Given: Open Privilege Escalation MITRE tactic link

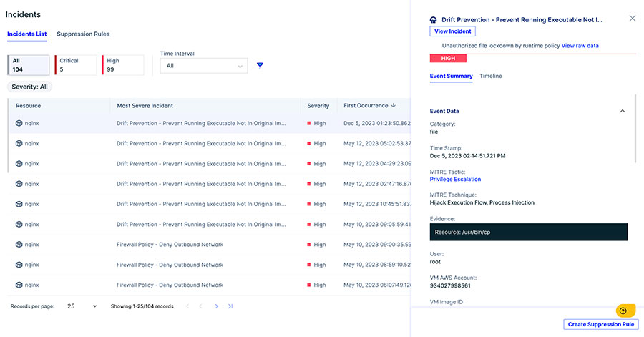Looking at the screenshot, I should tap(455, 180).
